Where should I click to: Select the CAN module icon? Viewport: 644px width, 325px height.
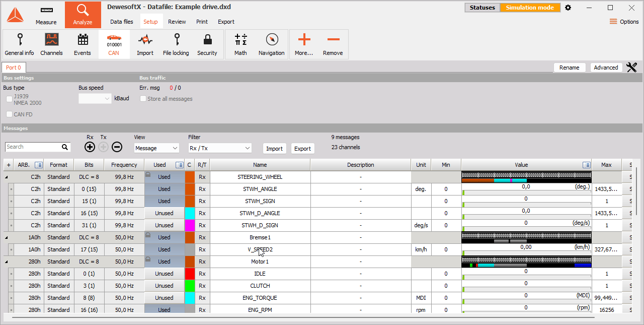[114, 44]
